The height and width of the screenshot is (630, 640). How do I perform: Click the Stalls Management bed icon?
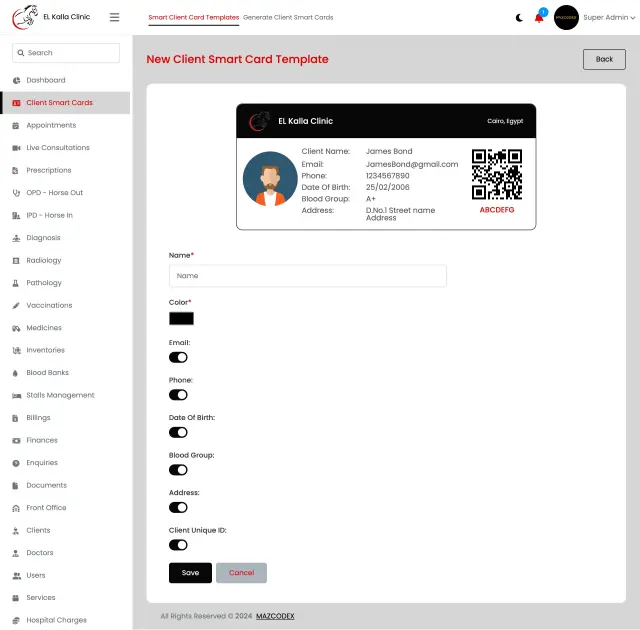pyautogui.click(x=16, y=395)
